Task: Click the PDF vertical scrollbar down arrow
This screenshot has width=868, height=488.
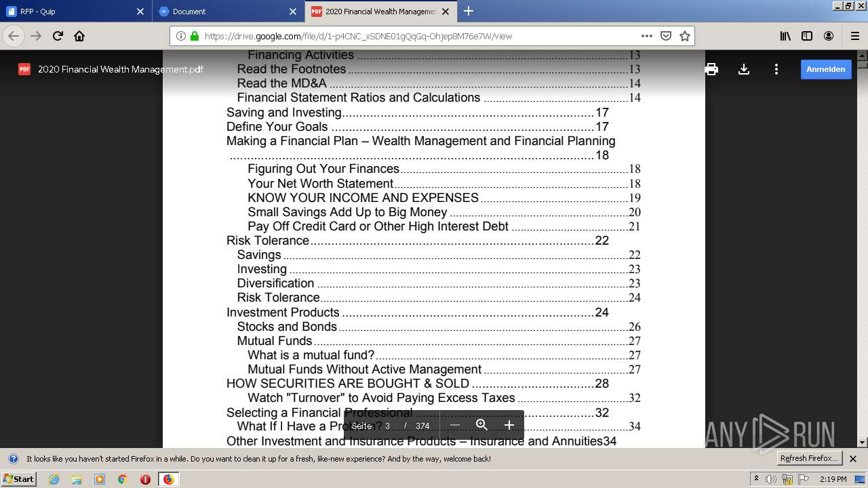Action: point(863,442)
